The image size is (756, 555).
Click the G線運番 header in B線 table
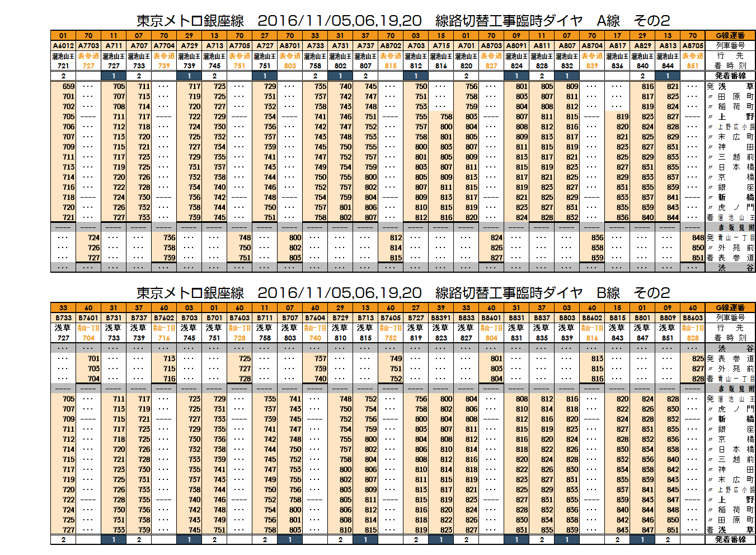pos(730,307)
